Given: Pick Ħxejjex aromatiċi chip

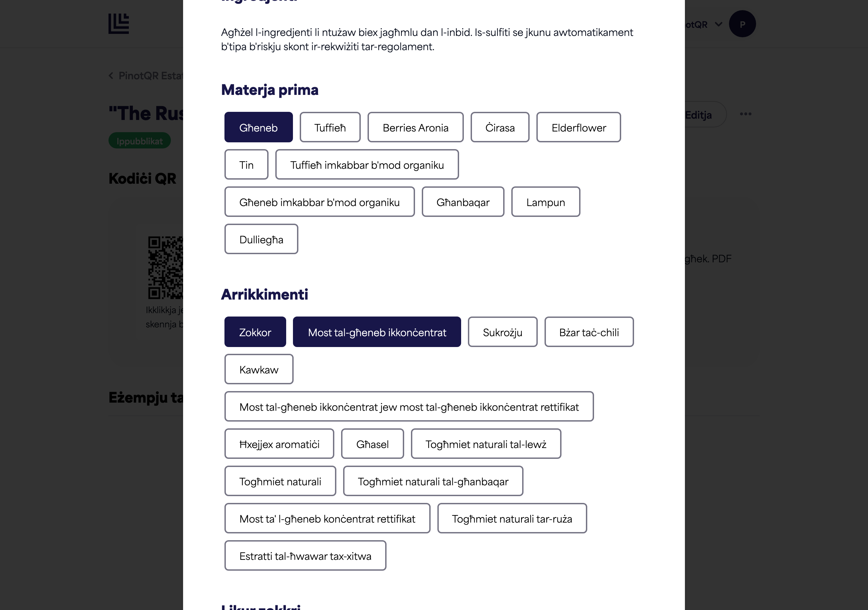Looking at the screenshot, I should pyautogui.click(x=279, y=444).
